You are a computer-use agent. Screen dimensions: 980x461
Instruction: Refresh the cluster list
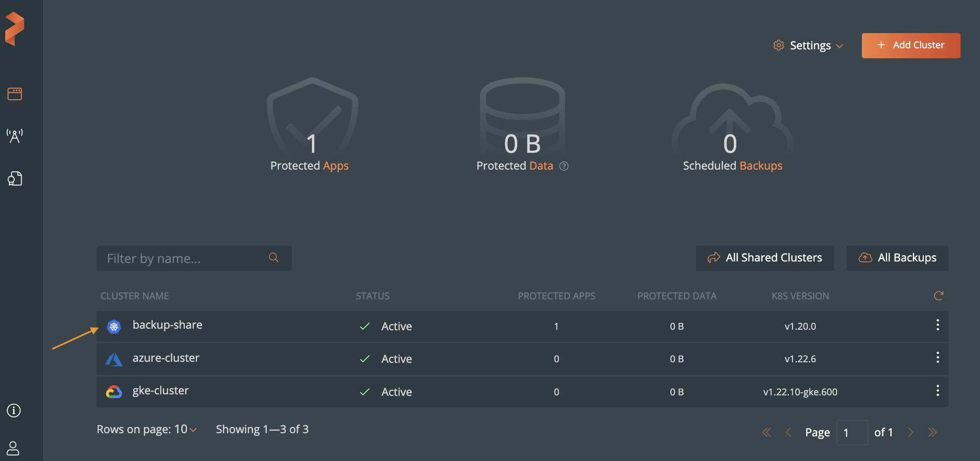tap(939, 296)
